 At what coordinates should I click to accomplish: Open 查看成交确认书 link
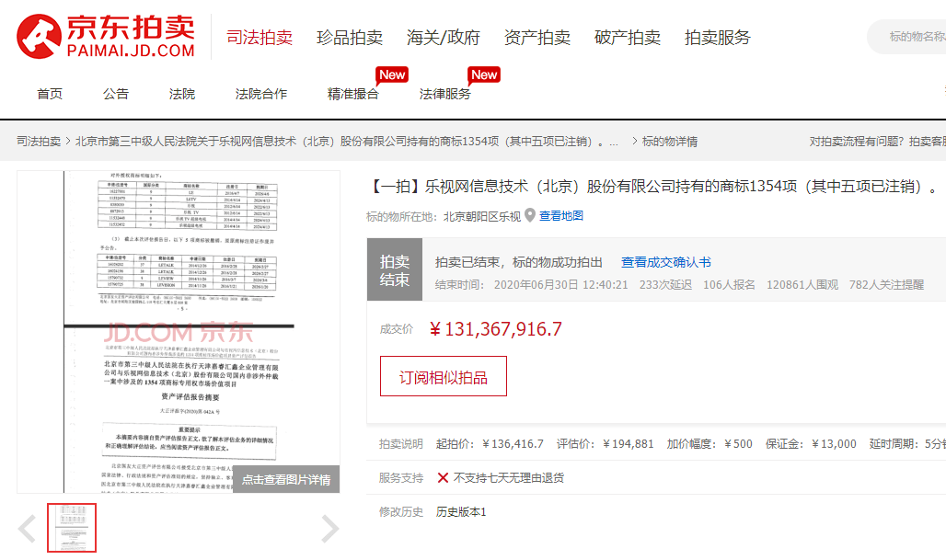(x=666, y=262)
